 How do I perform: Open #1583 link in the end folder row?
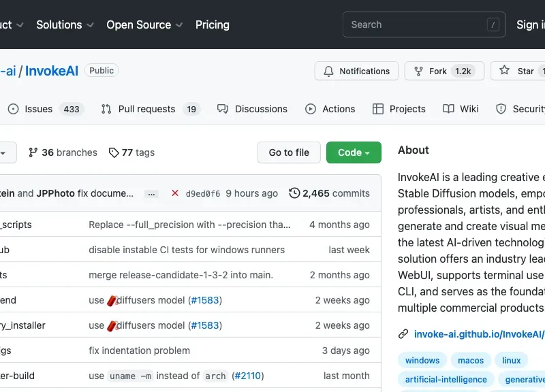click(205, 300)
